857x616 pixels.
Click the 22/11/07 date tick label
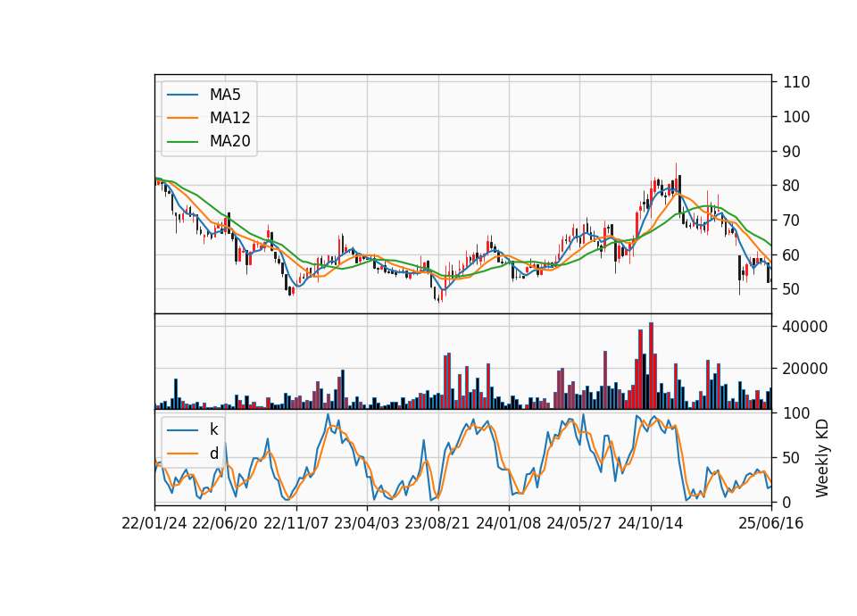pos(296,523)
